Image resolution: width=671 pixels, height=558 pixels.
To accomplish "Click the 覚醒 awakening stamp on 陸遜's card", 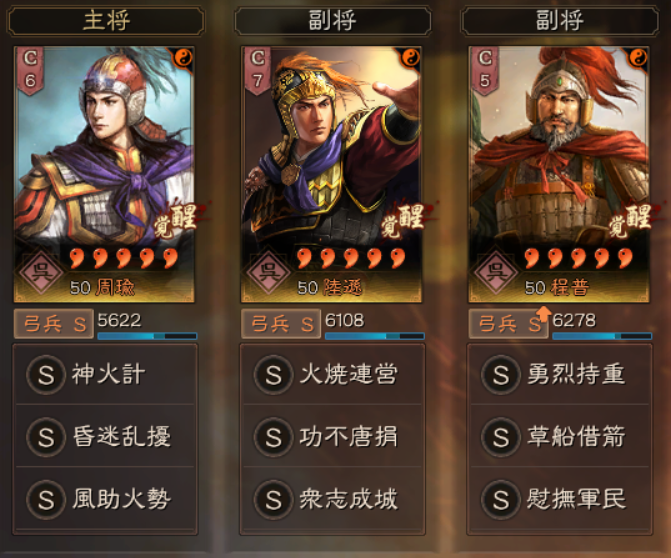I will (x=404, y=220).
